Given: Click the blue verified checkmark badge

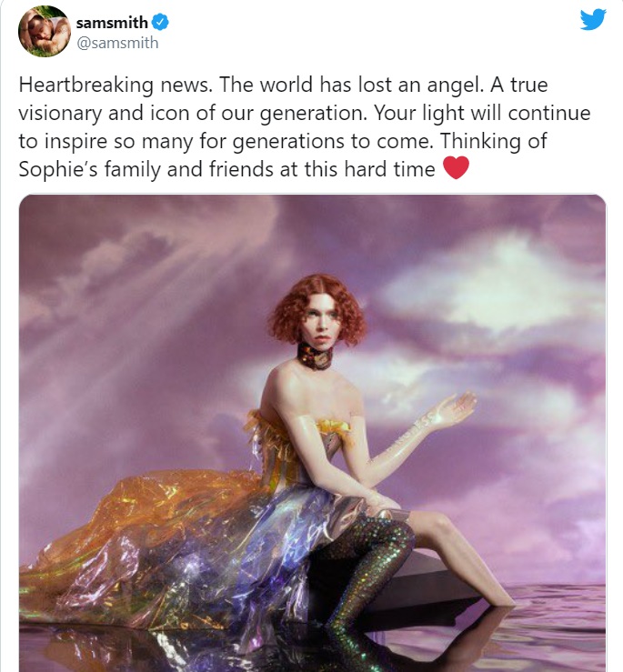Looking at the screenshot, I should [x=160, y=23].
